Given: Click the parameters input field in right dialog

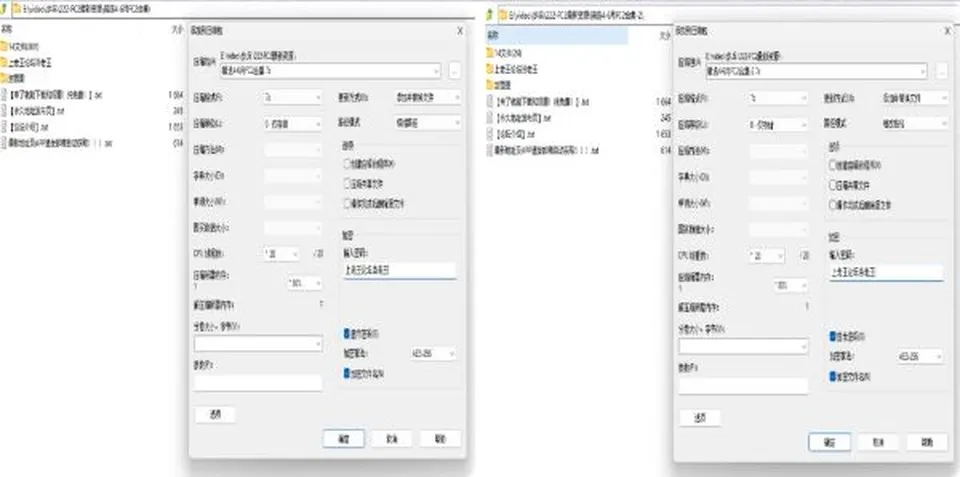Looking at the screenshot, I should click(743, 386).
